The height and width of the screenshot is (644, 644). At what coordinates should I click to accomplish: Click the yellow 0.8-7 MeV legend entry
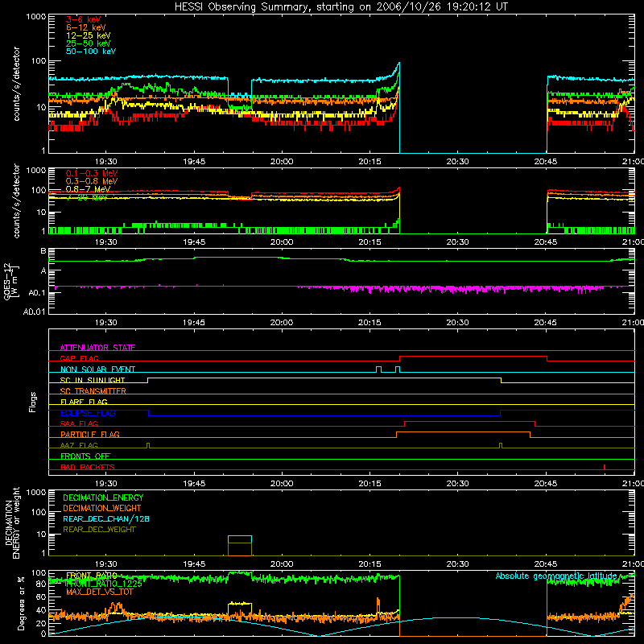coord(88,189)
